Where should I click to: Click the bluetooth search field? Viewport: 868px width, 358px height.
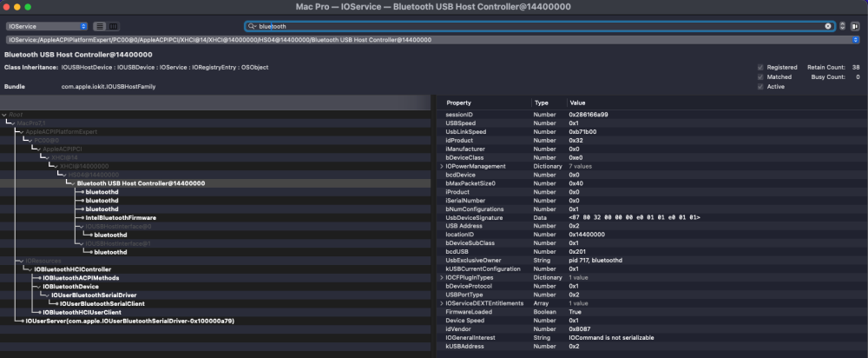pyautogui.click(x=540, y=26)
